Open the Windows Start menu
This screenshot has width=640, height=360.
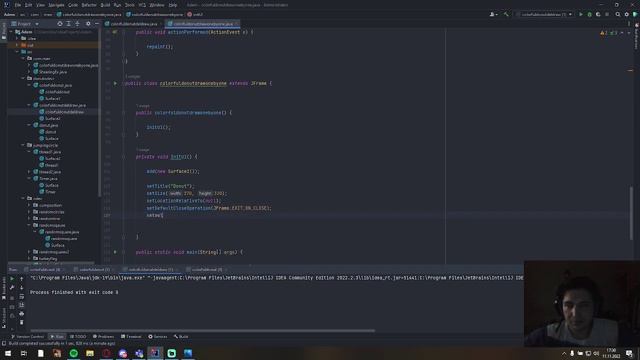click(x=8, y=353)
